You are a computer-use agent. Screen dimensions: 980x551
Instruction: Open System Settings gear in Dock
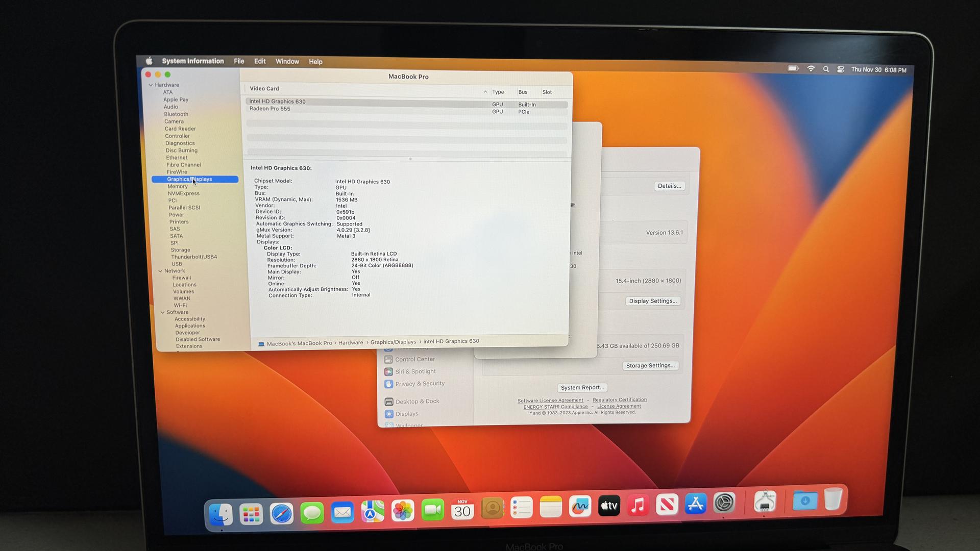click(724, 503)
